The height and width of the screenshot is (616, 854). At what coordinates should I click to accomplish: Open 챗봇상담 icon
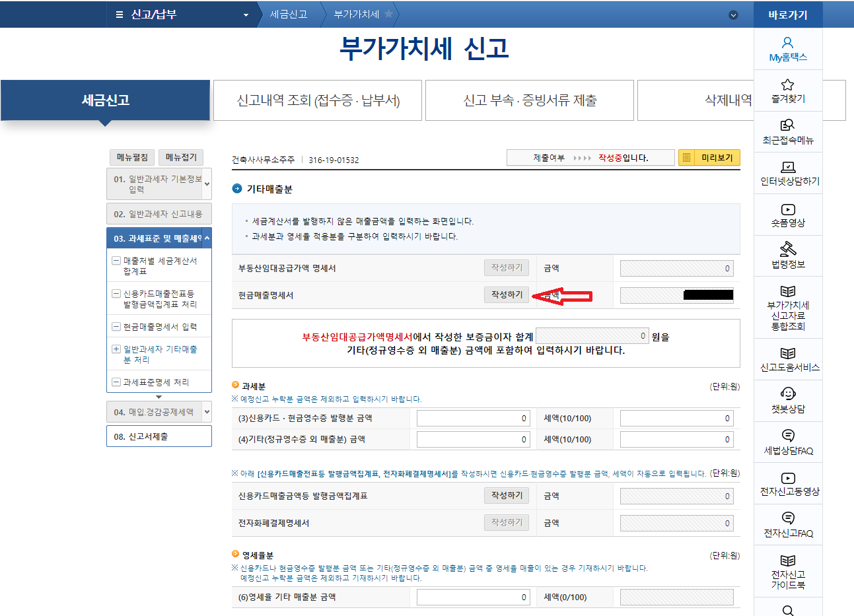(788, 394)
